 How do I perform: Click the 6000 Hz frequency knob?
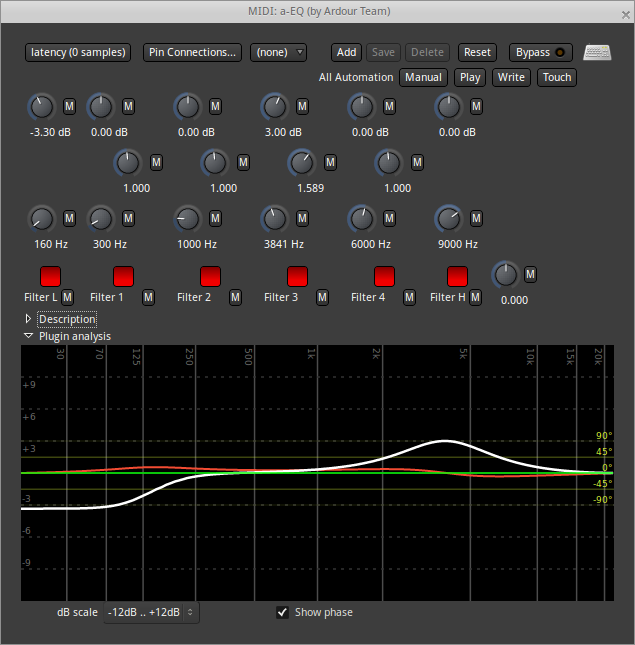tap(362, 218)
